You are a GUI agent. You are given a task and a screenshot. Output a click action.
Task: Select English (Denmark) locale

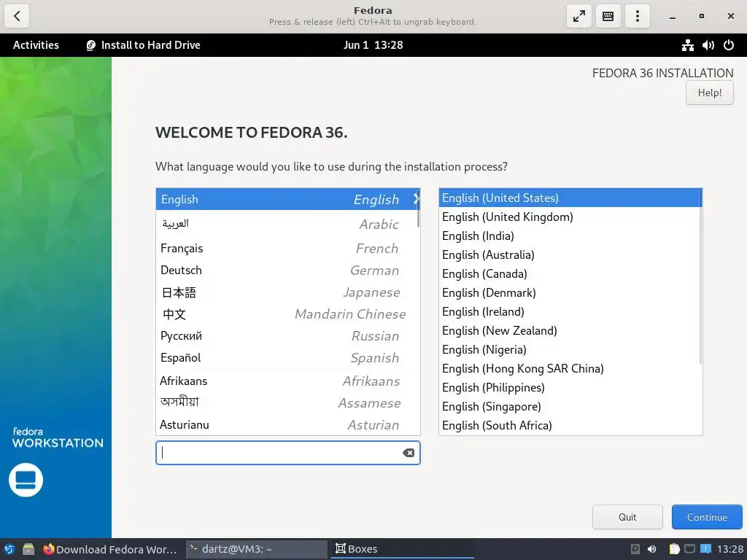[x=570, y=292]
